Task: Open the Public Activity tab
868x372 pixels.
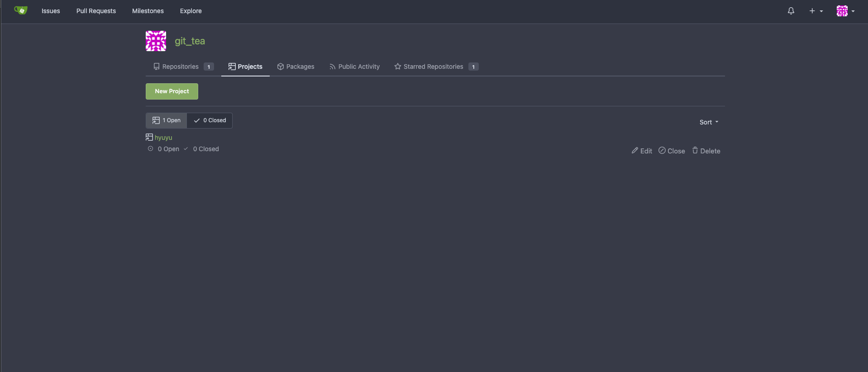Action: pos(354,67)
